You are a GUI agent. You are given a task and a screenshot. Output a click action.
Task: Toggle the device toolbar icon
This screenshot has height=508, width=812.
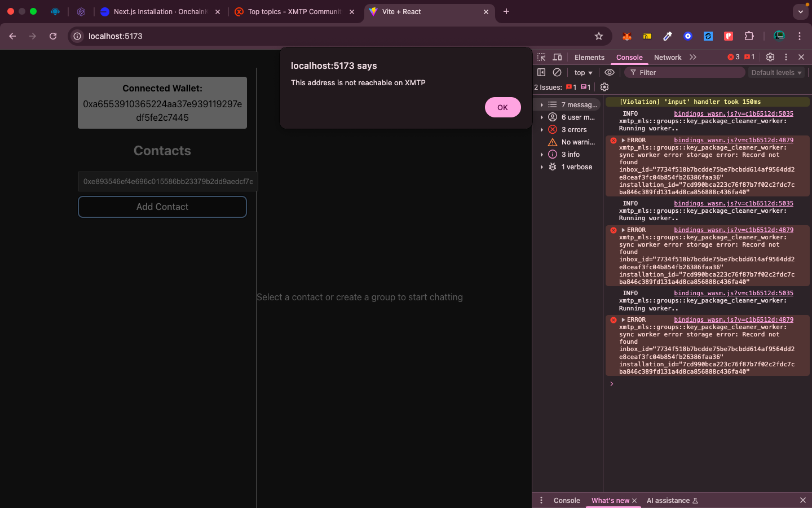pyautogui.click(x=557, y=57)
